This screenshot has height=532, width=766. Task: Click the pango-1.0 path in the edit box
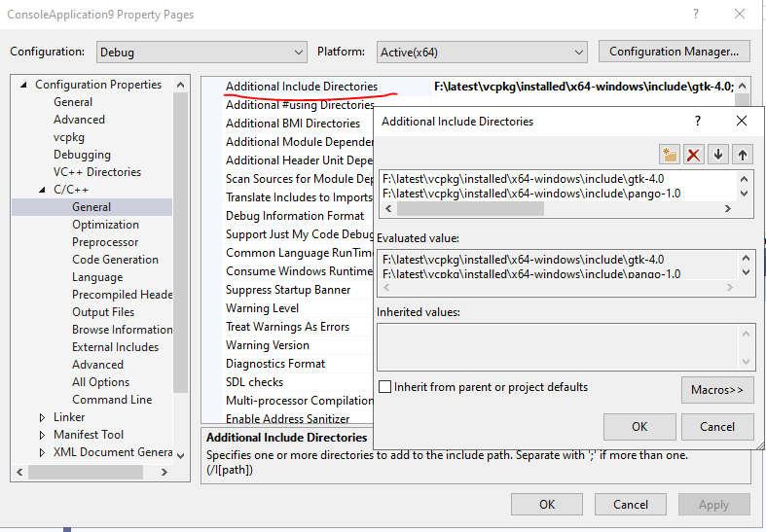click(x=531, y=194)
